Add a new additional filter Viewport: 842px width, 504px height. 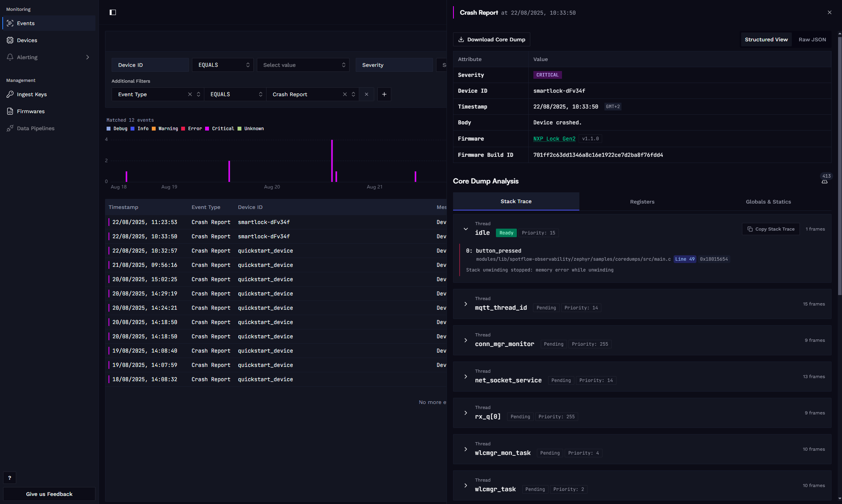click(384, 94)
